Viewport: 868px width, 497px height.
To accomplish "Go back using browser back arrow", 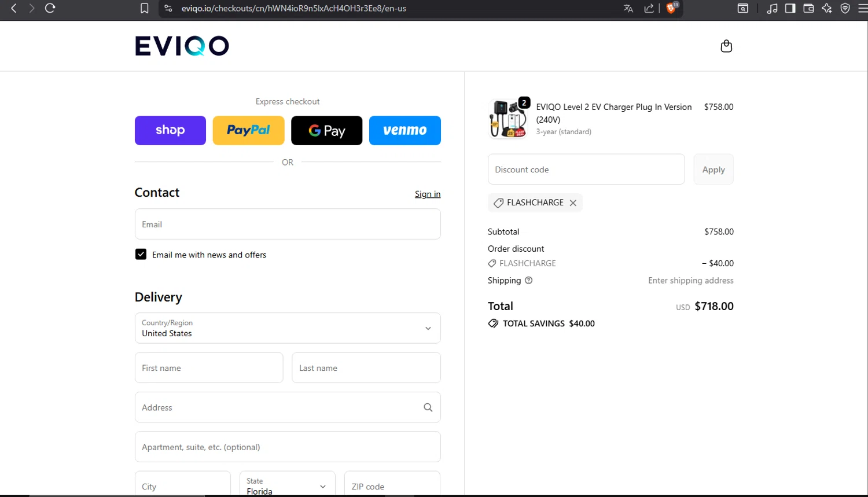I will (x=14, y=8).
